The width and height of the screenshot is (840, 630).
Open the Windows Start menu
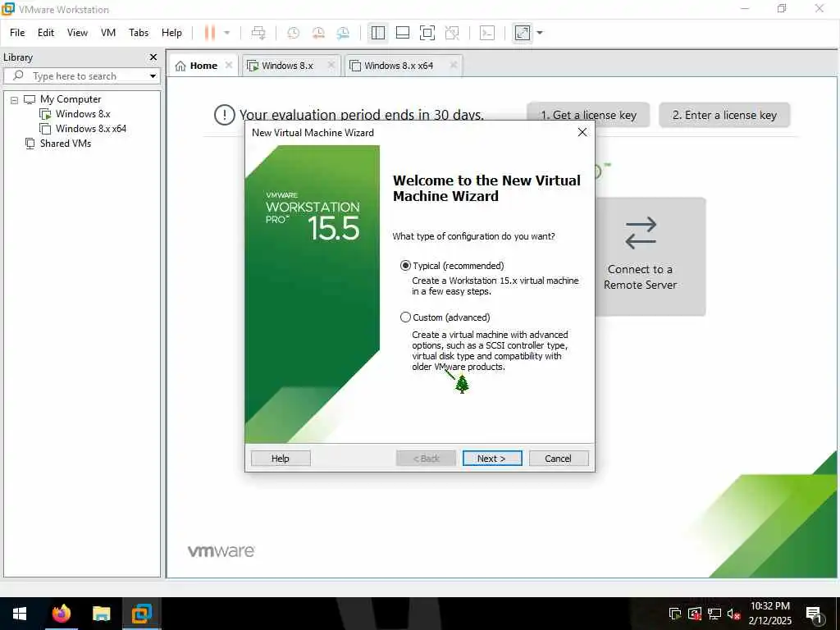[x=20, y=614]
